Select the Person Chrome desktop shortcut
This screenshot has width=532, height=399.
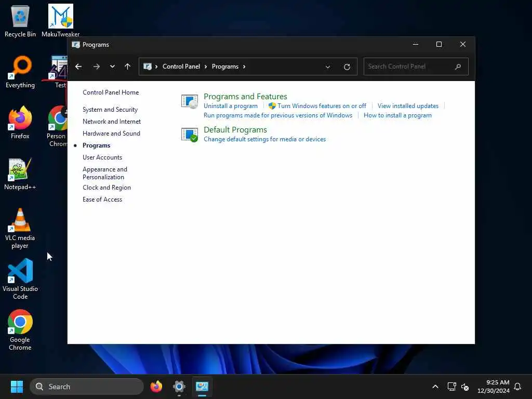tap(57, 127)
